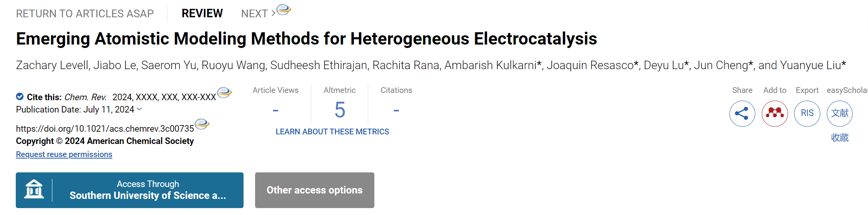Click the Share icon button

(x=742, y=114)
